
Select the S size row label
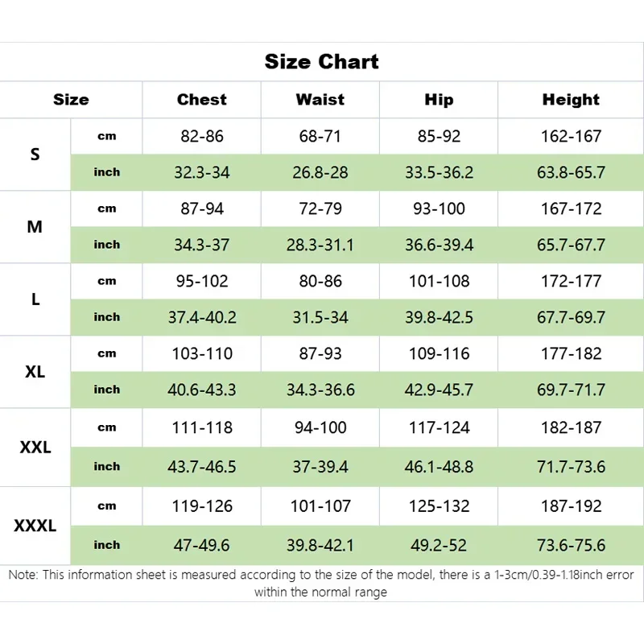pyautogui.click(x=35, y=154)
